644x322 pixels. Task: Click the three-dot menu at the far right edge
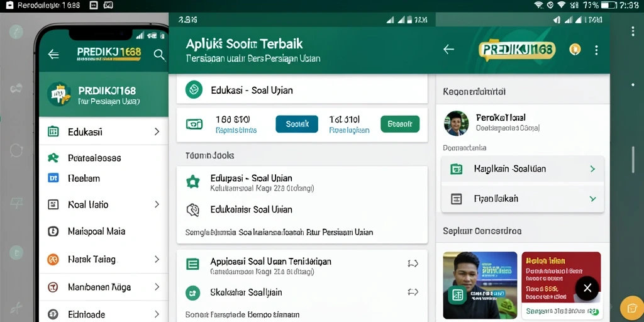pyautogui.click(x=633, y=31)
